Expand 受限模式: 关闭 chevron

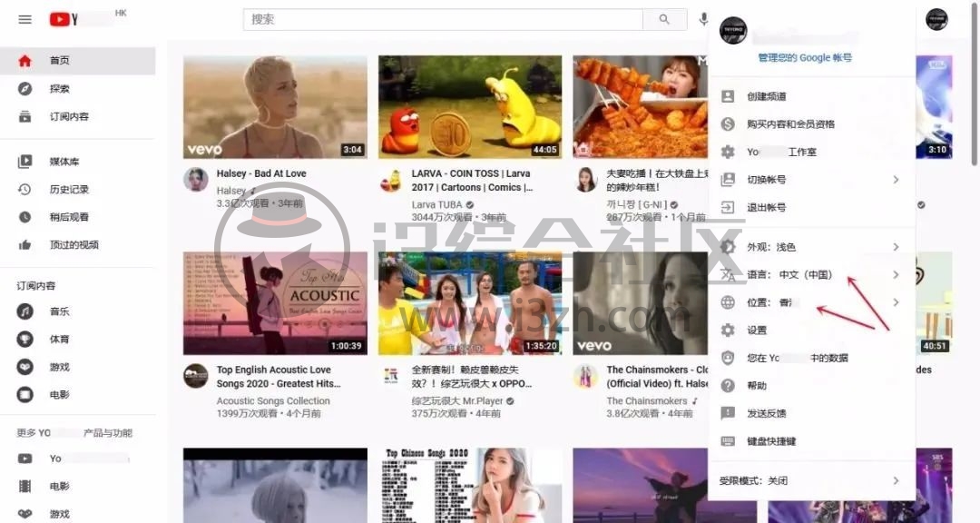pyautogui.click(x=896, y=480)
